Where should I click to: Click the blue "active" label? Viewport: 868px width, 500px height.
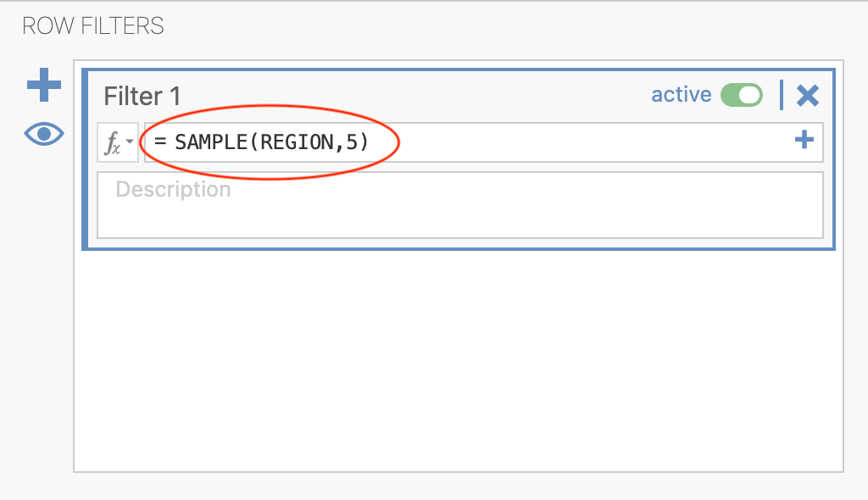click(x=681, y=95)
